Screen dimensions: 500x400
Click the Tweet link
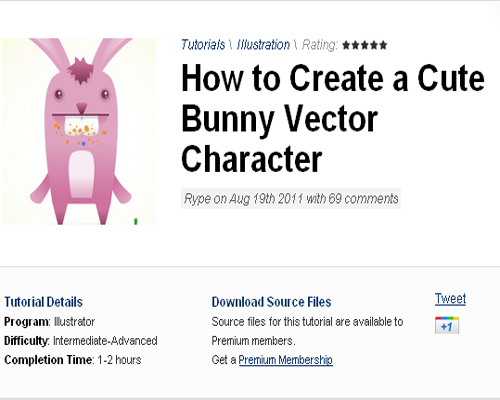click(x=450, y=299)
